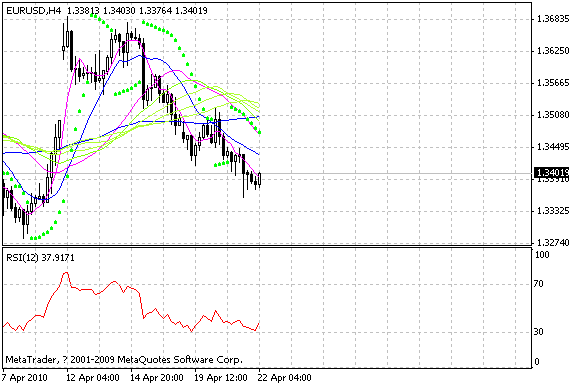Click the RSI scale label 100
Viewport: 569px width, 385px height.
[542, 255]
